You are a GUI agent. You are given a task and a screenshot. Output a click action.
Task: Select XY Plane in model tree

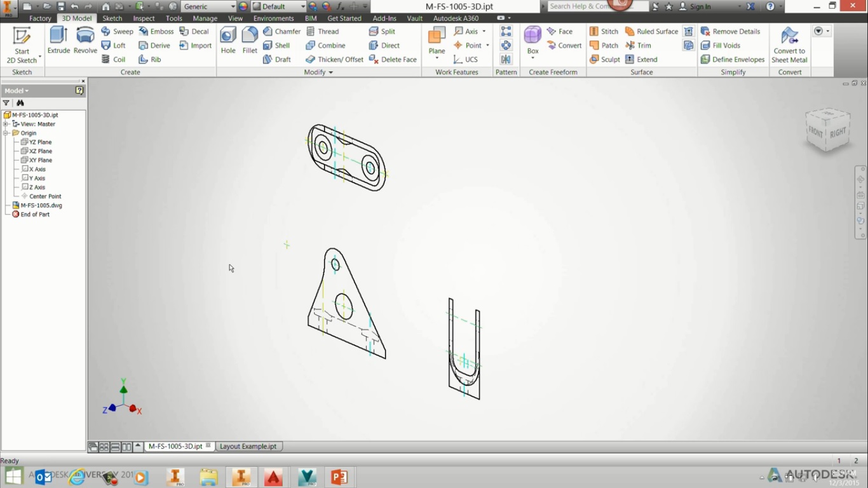coord(40,160)
